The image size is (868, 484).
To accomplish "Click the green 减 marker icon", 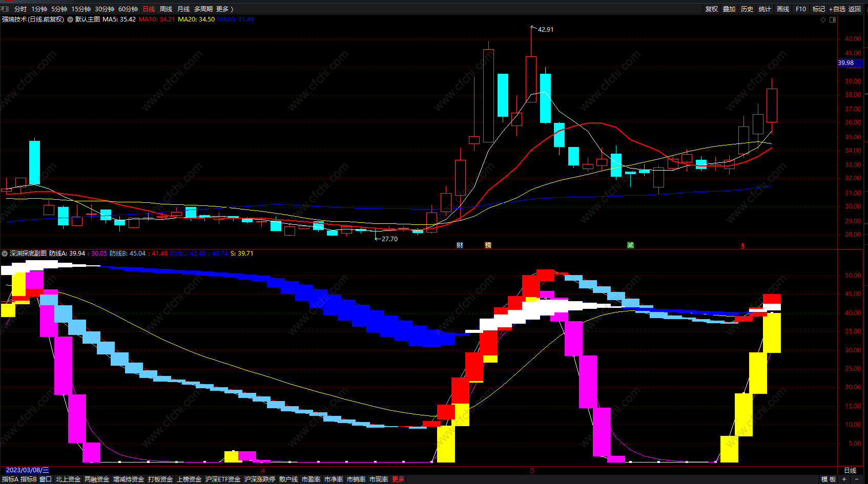I will point(630,245).
